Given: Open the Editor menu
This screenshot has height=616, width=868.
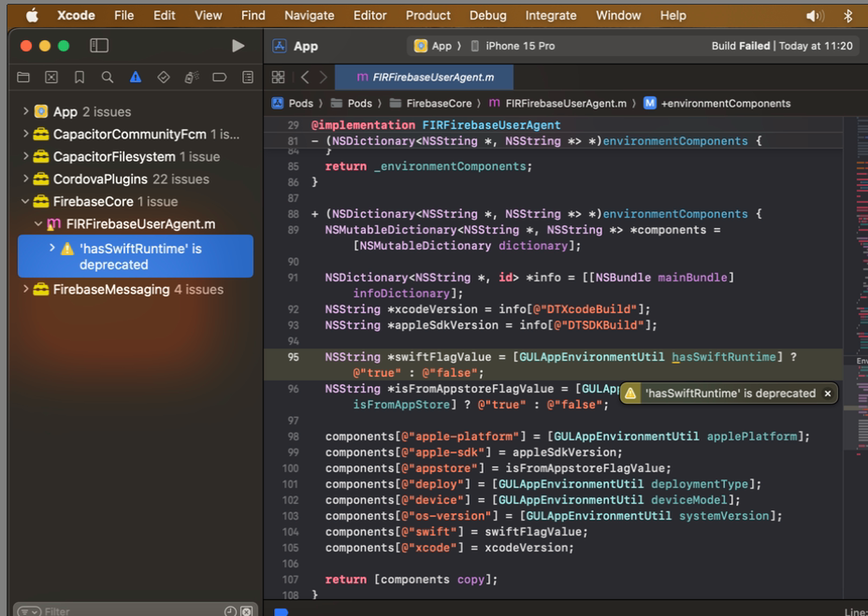Looking at the screenshot, I should pyautogui.click(x=369, y=16).
